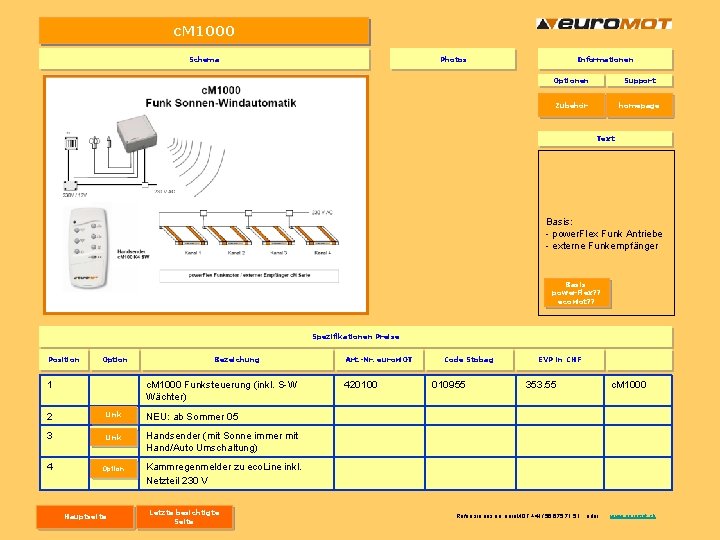The height and width of the screenshot is (540, 720).
Task: Go to the homepage button
Action: (x=639, y=105)
